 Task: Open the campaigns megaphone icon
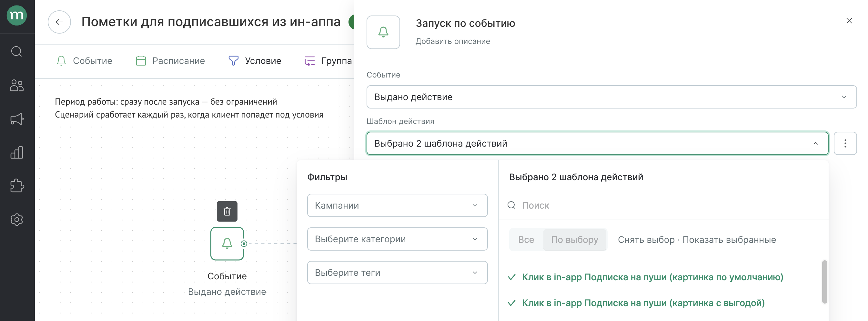coord(17,119)
